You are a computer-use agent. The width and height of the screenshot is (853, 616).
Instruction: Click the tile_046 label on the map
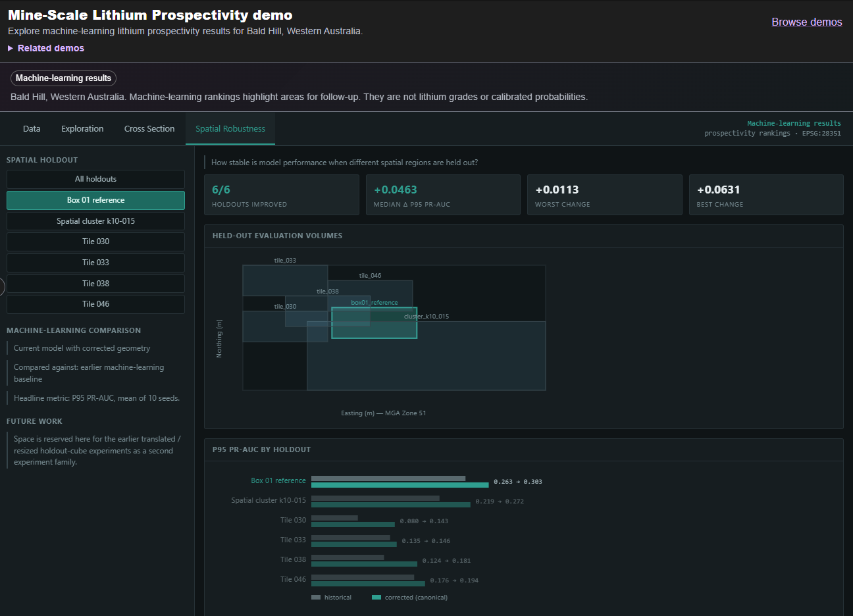(370, 276)
